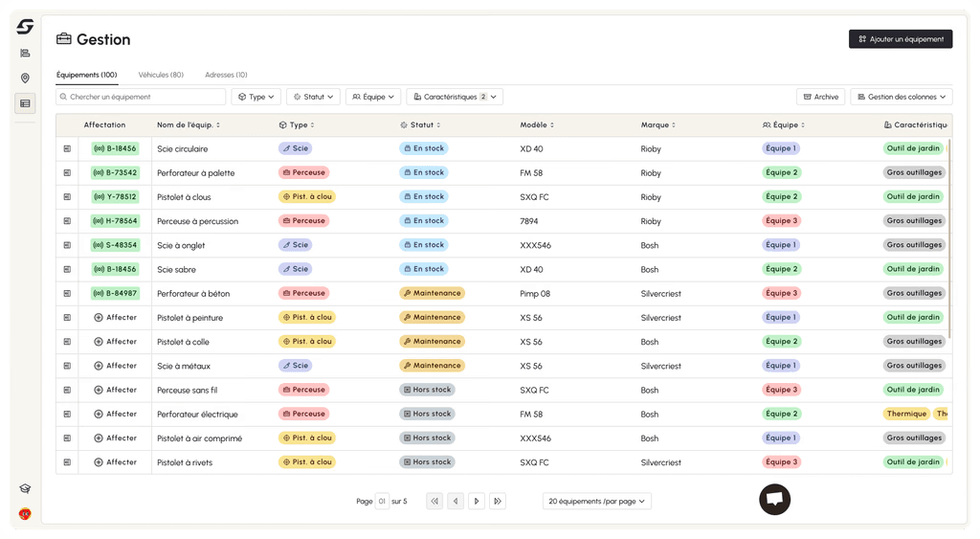
Task: Click the Pist. à clou type of Pistolet à colle
Action: (x=307, y=342)
